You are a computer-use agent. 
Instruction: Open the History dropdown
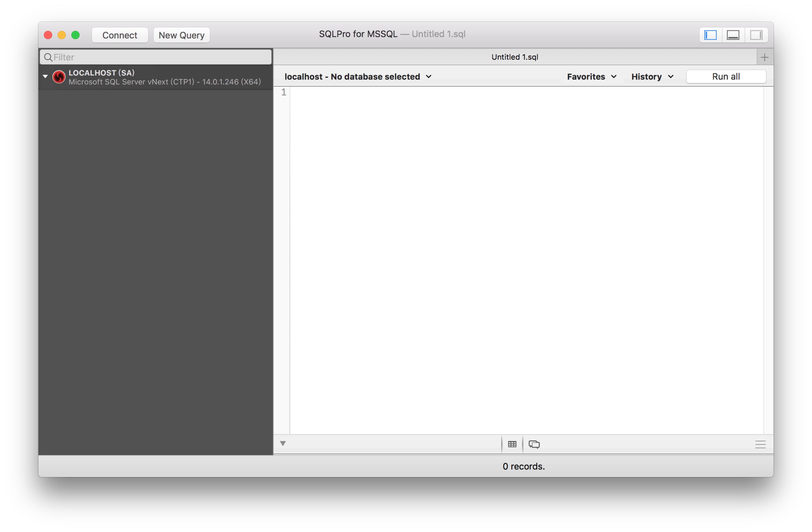pyautogui.click(x=652, y=77)
